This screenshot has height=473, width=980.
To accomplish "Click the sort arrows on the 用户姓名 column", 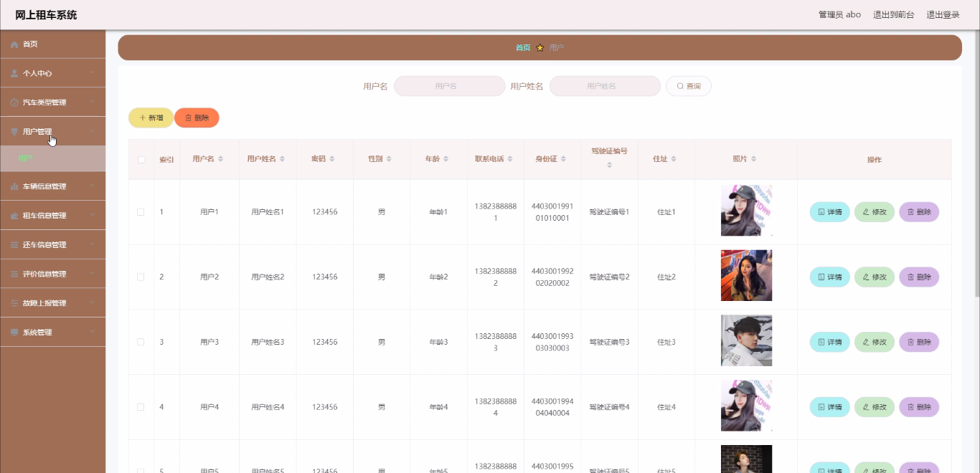I will click(283, 159).
